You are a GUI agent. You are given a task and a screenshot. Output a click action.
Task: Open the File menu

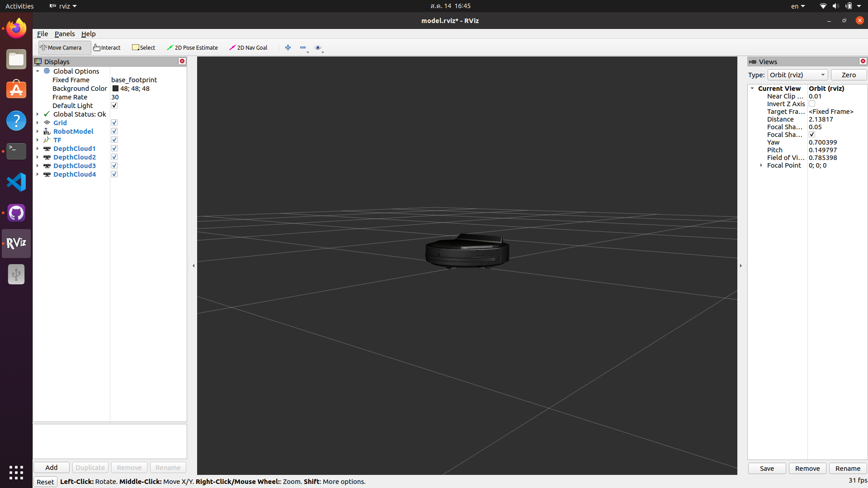(x=42, y=33)
